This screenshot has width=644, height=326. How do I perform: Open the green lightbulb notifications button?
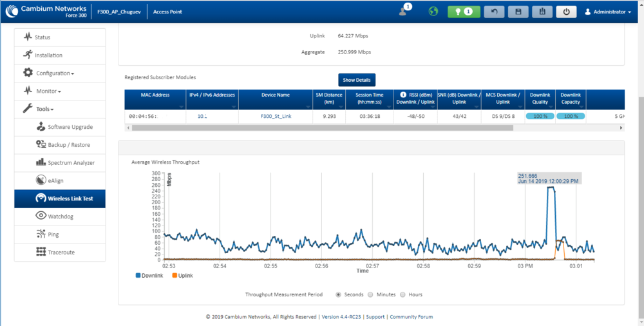coord(464,12)
